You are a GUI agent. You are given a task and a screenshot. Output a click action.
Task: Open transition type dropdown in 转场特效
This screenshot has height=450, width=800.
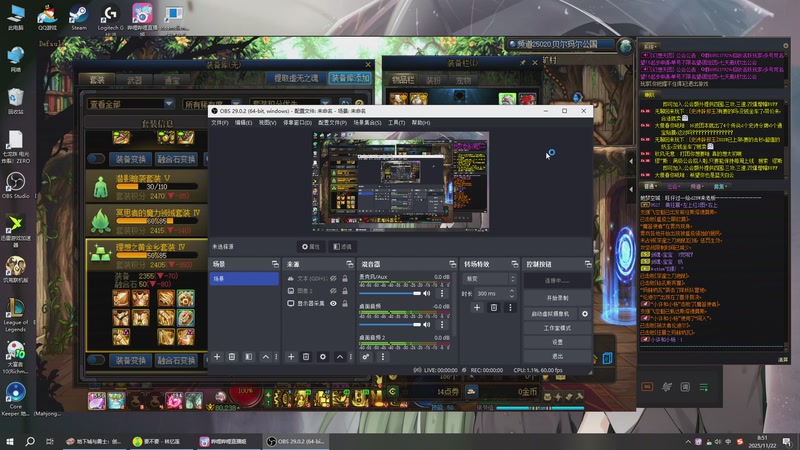tap(489, 279)
